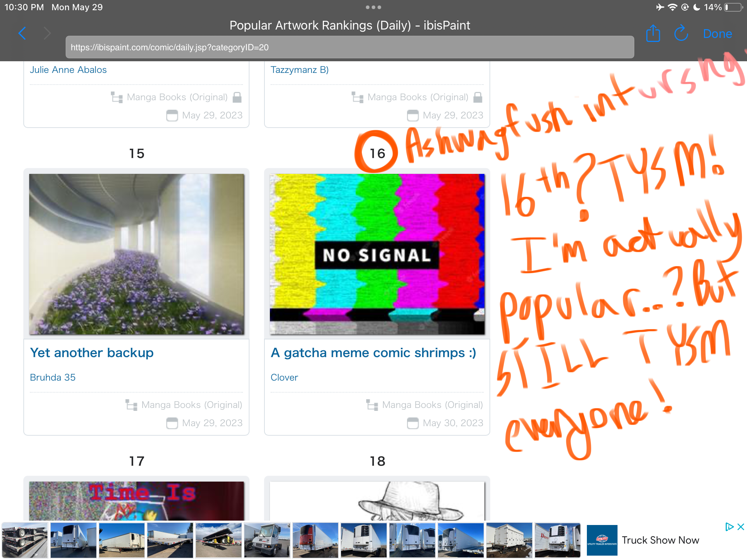Open 'A gatcha meme comic shrimps' link
The image size is (747, 560).
coord(373,353)
